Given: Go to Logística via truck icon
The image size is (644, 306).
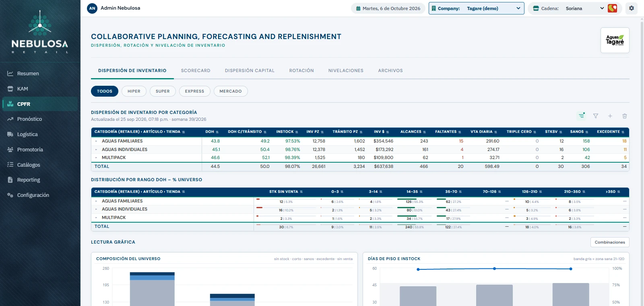Looking at the screenshot, I should [x=10, y=134].
